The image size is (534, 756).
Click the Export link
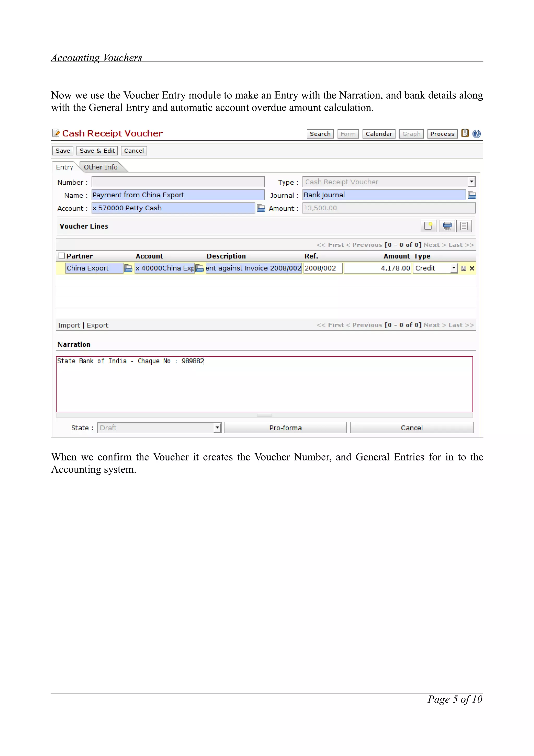(x=98, y=325)
